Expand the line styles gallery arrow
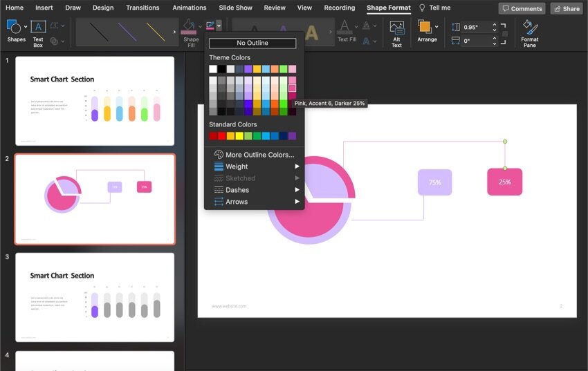The width and height of the screenshot is (588, 371). coord(174,32)
